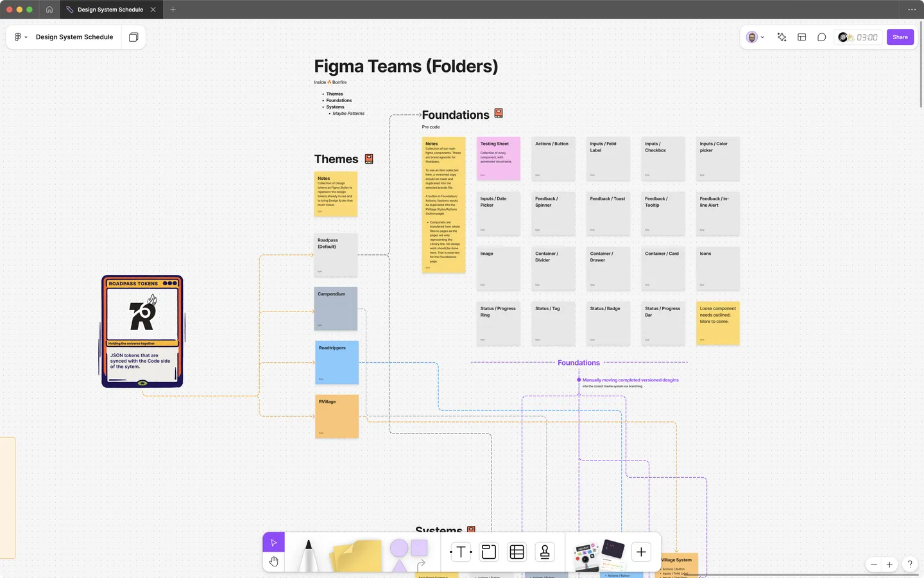Select the Text tool
The image size is (924, 578).
(461, 552)
